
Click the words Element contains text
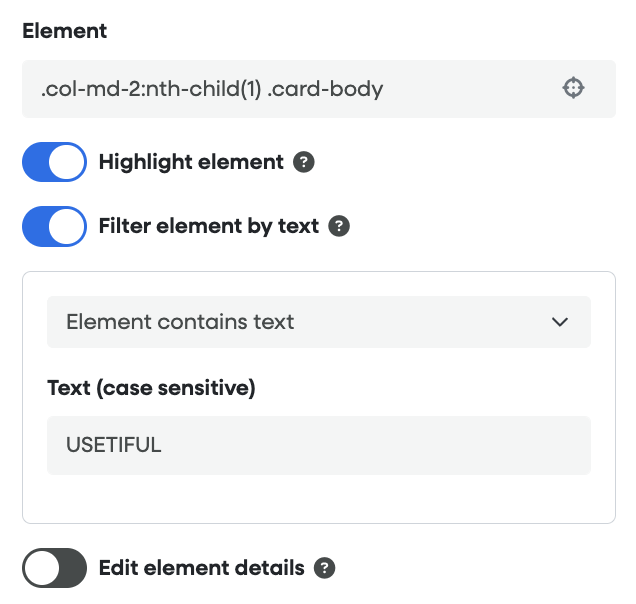coord(180,322)
